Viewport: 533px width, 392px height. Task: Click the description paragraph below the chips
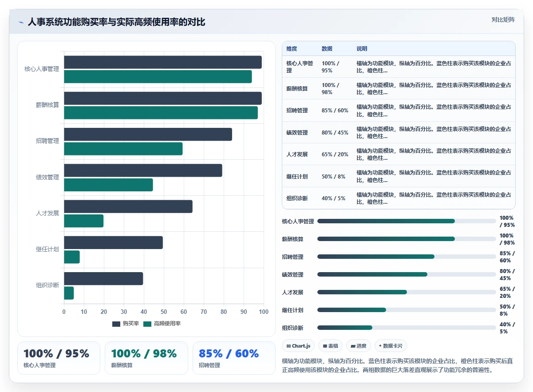[x=398, y=365]
